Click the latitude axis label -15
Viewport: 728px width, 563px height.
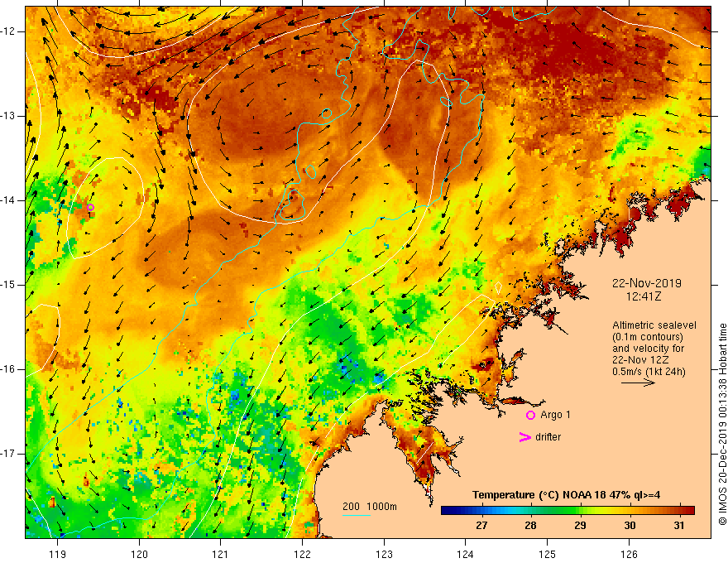8,285
